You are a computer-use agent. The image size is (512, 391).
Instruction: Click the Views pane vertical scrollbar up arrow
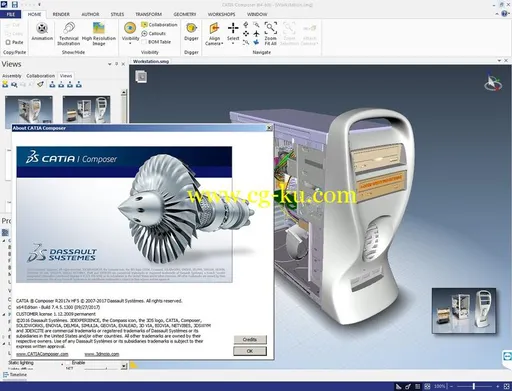pyautogui.click(x=124, y=92)
